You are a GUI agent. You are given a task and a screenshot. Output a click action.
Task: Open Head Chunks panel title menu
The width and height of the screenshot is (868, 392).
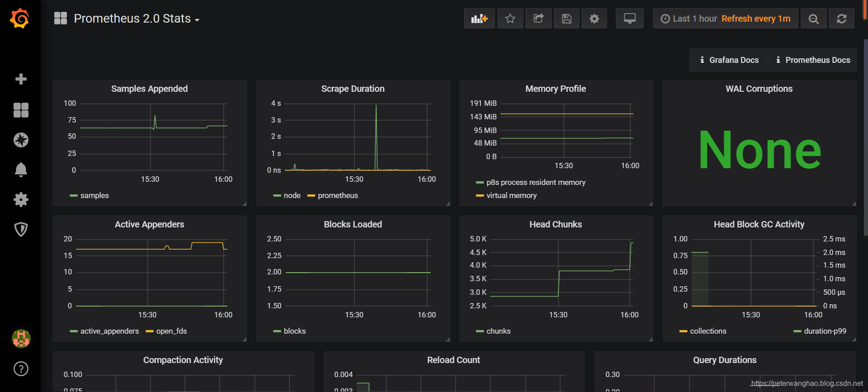coord(556,224)
